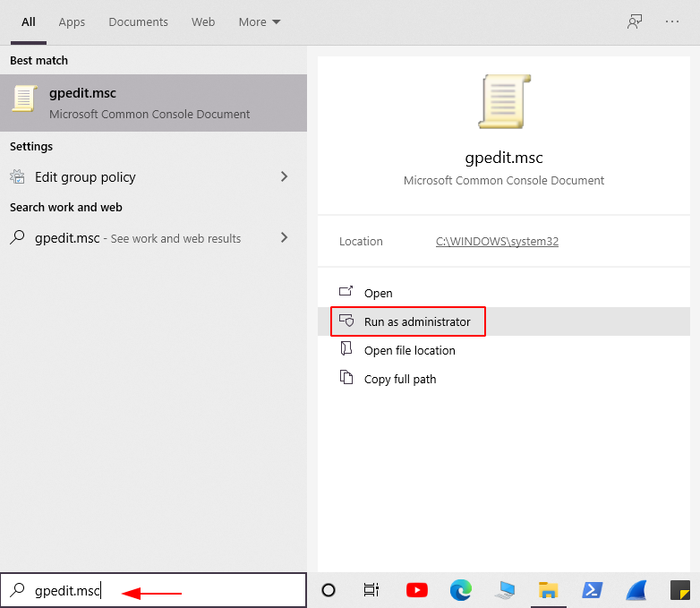Click the Open action icon
700x608 pixels.
tap(346, 291)
